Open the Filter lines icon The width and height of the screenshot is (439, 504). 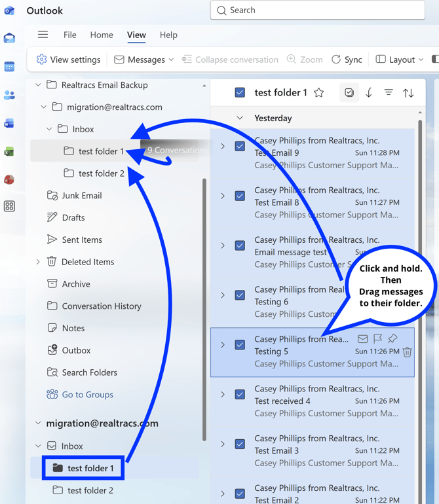click(x=389, y=93)
